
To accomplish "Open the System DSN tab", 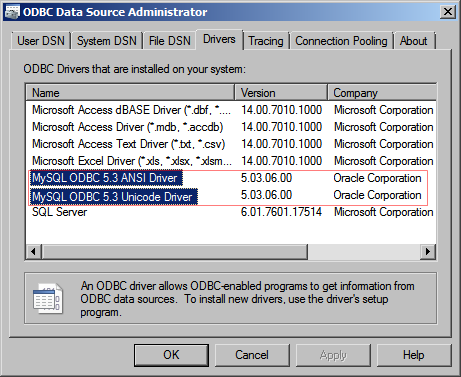I will 107,41.
